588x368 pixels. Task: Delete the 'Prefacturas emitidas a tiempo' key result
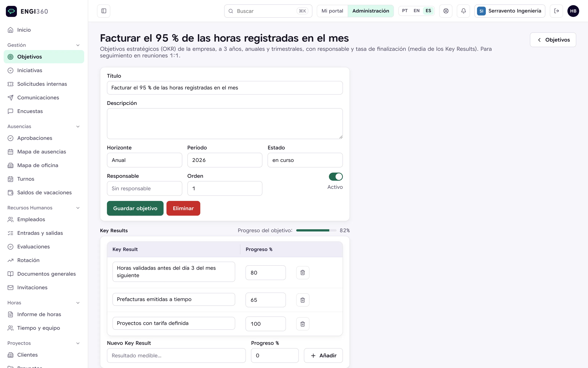[x=302, y=300]
